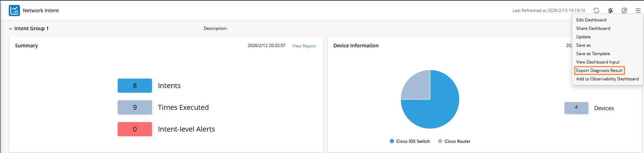Collapse the Intent Group 1 section
Viewport: 644px width, 153px height.
click(11, 29)
